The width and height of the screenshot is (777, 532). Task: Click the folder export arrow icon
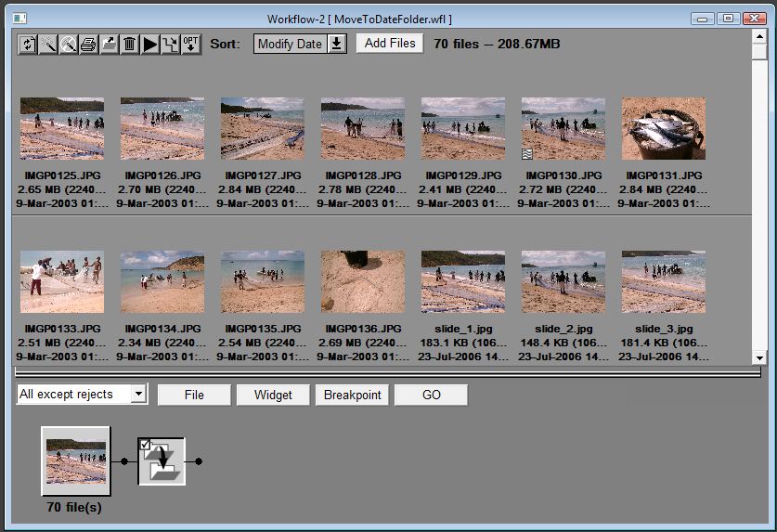pyautogui.click(x=110, y=44)
